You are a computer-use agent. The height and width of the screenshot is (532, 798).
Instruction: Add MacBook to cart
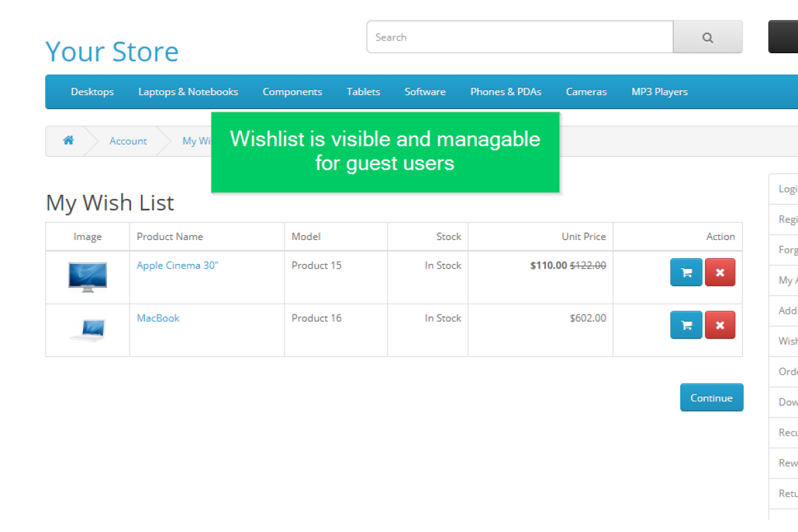686,325
